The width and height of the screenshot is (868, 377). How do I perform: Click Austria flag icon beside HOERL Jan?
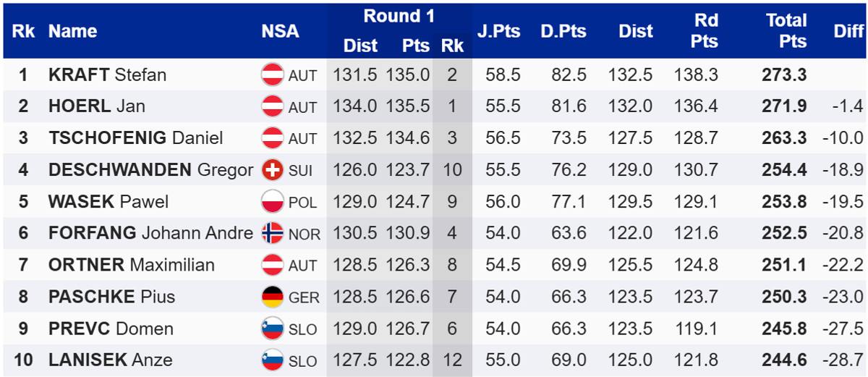(272, 106)
